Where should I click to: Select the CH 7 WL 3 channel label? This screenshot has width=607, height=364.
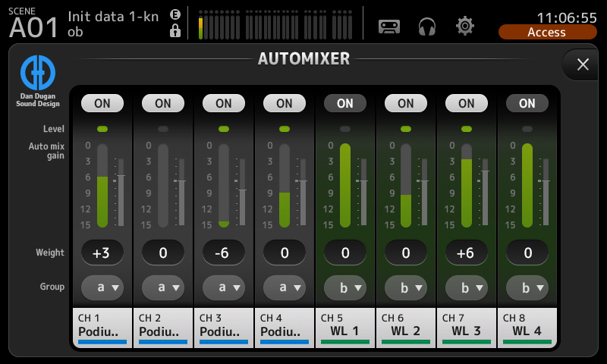click(467, 327)
